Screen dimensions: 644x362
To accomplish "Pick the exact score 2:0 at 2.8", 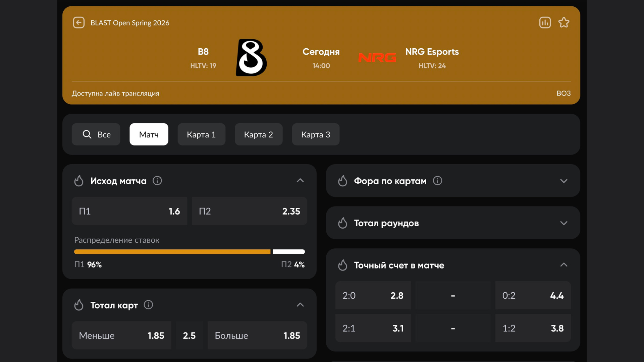I will [x=373, y=296].
